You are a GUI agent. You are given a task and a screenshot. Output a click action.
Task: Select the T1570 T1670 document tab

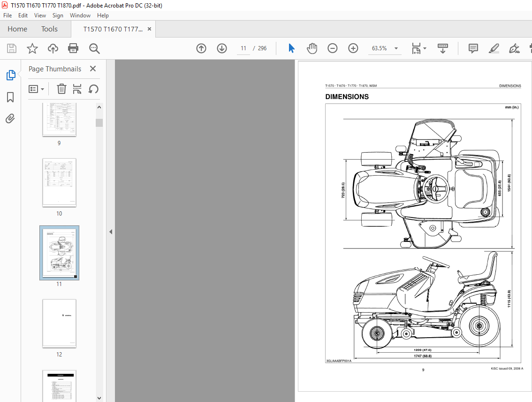(x=113, y=29)
